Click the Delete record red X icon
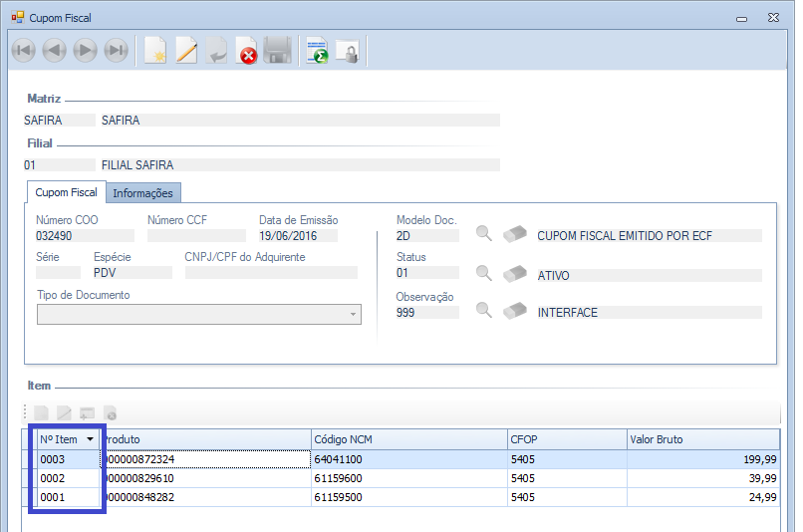Viewport: 803px width, 532px height. tap(247, 51)
